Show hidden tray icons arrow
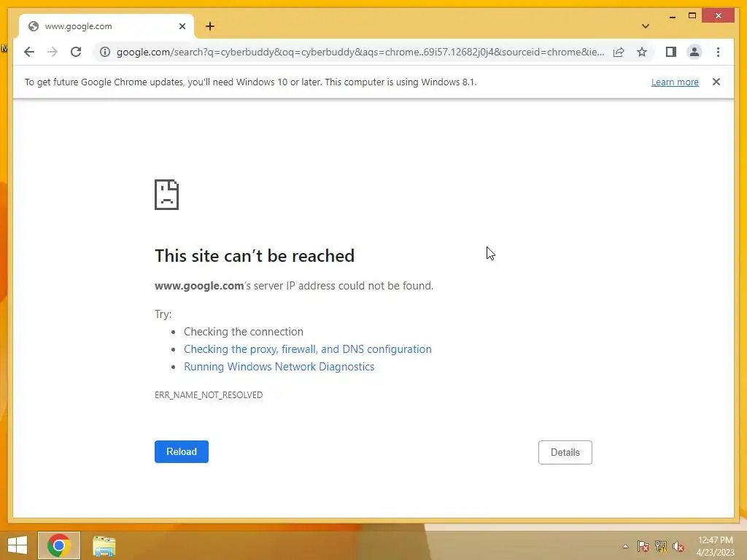747x560 pixels. 625,546
